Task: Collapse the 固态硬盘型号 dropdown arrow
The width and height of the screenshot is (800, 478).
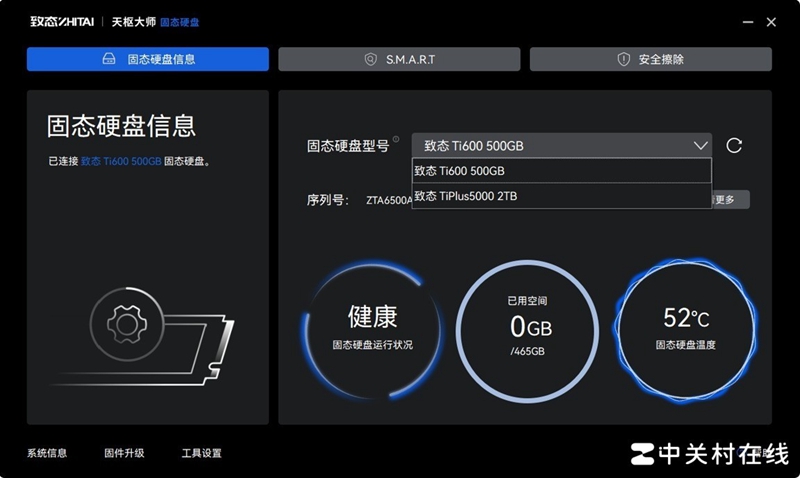Action: tap(701, 146)
